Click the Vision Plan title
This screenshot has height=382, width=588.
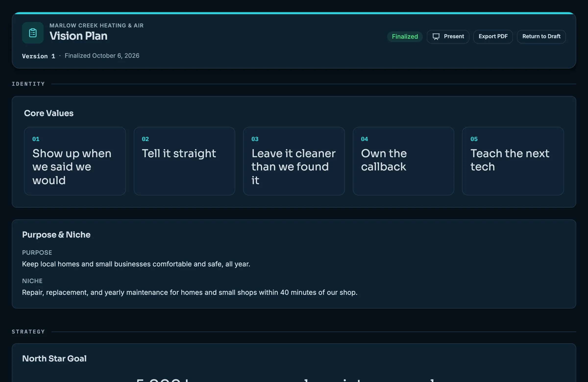tap(78, 36)
